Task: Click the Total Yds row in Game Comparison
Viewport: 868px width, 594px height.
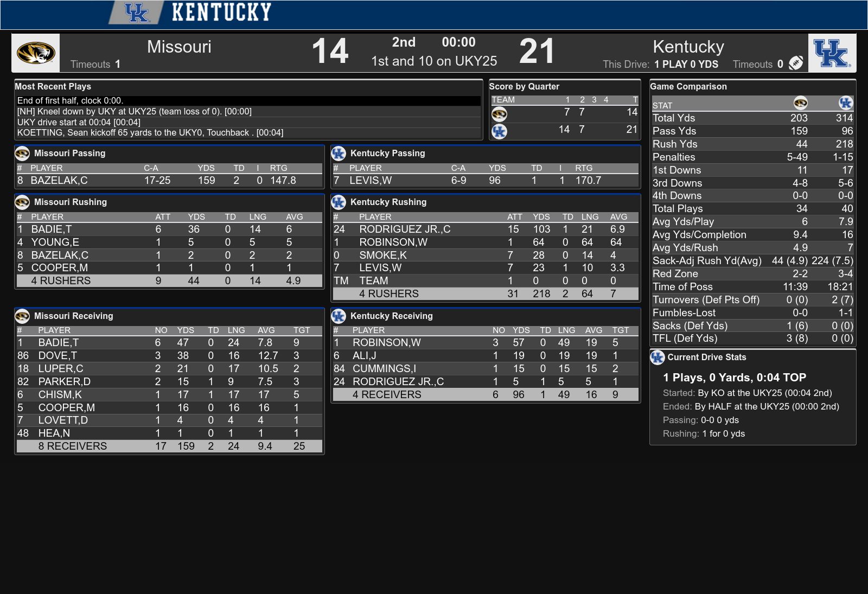Action: click(752, 118)
